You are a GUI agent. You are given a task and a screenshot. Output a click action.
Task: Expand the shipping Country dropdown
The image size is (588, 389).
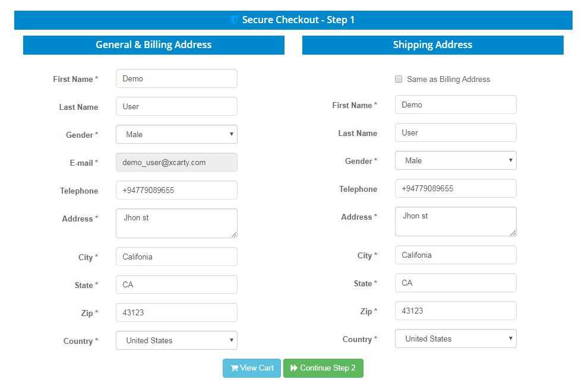point(456,339)
